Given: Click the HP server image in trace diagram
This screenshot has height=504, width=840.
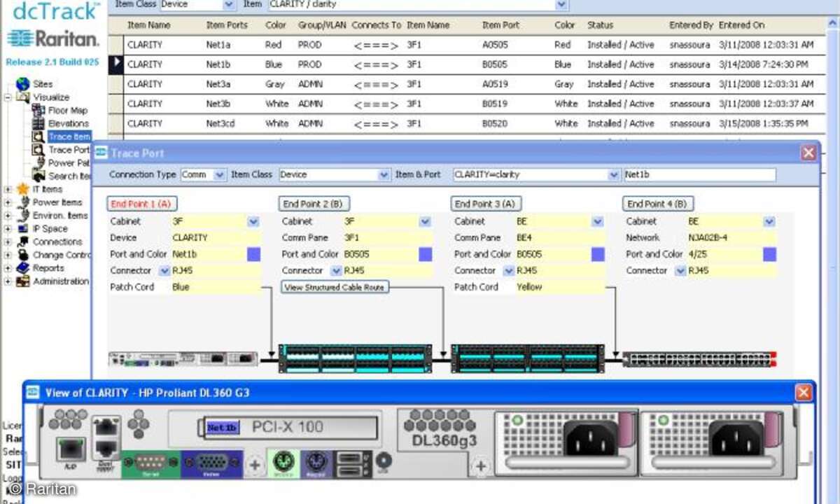Looking at the screenshot, I should [184, 359].
